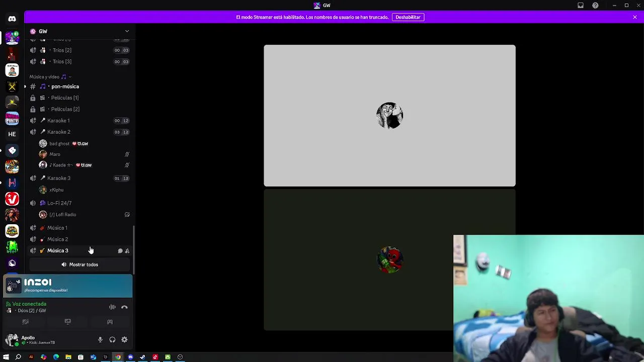Click the Deshabilitar streamer mode button

click(408, 17)
